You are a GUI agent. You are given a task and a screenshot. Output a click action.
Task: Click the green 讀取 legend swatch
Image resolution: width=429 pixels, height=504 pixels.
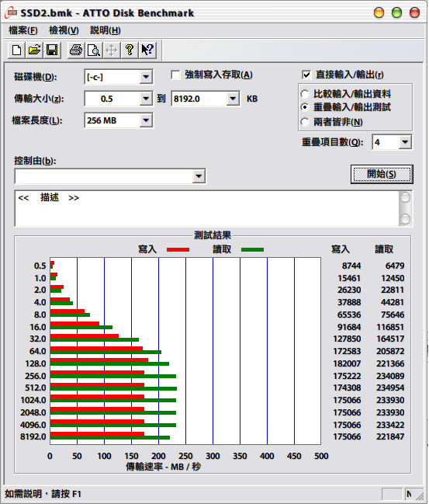click(x=252, y=250)
